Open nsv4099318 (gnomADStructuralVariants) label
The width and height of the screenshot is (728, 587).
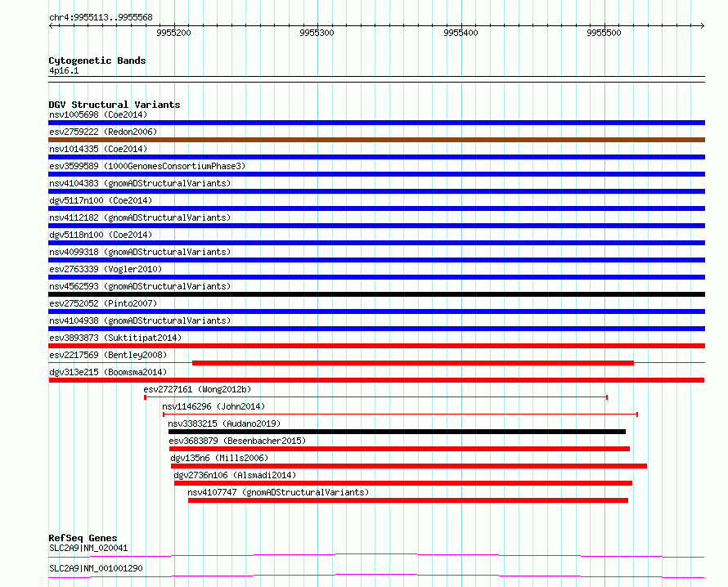pos(140,252)
